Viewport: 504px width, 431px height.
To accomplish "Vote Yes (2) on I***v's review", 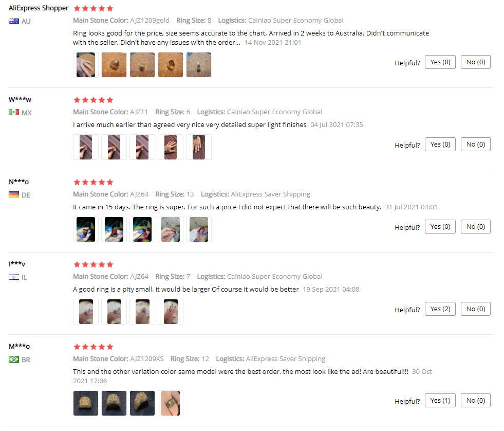I will point(440,309).
